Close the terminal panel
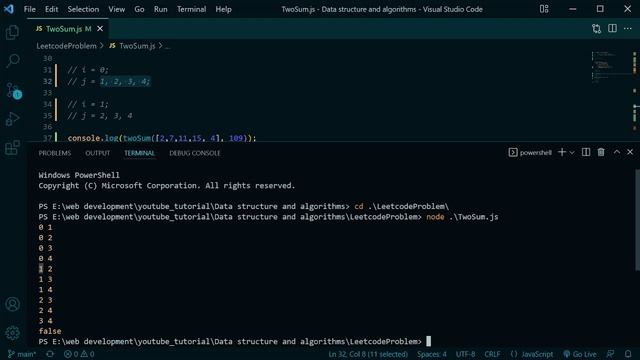This screenshot has height=360, width=640. coord(630,152)
